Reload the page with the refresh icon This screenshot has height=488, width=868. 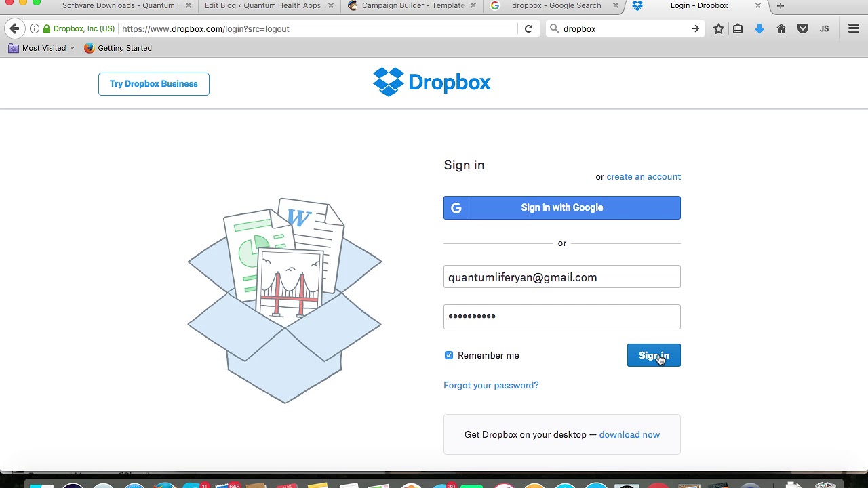coord(528,28)
